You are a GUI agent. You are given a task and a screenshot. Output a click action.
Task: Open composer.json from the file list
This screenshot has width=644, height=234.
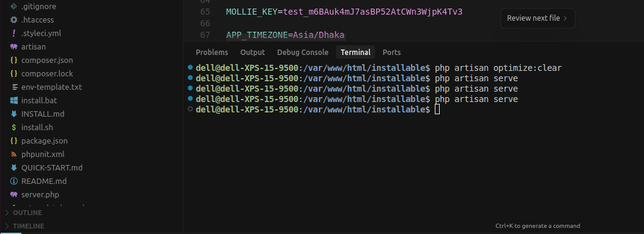coord(47,60)
